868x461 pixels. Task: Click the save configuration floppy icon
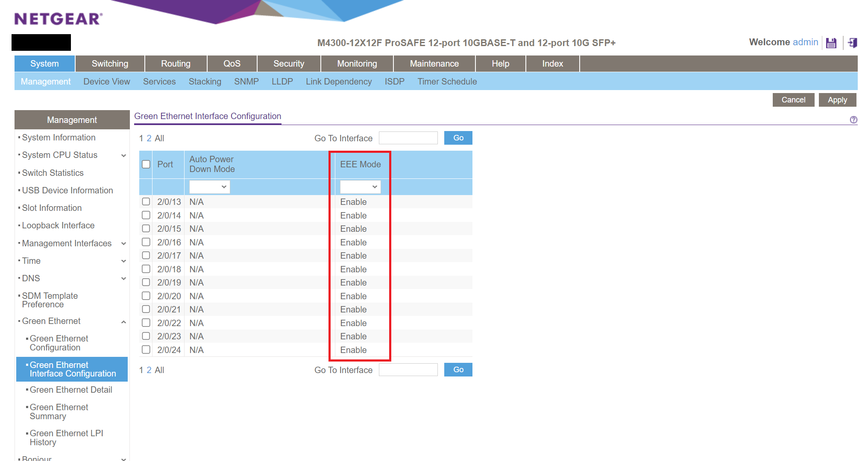[x=831, y=43]
